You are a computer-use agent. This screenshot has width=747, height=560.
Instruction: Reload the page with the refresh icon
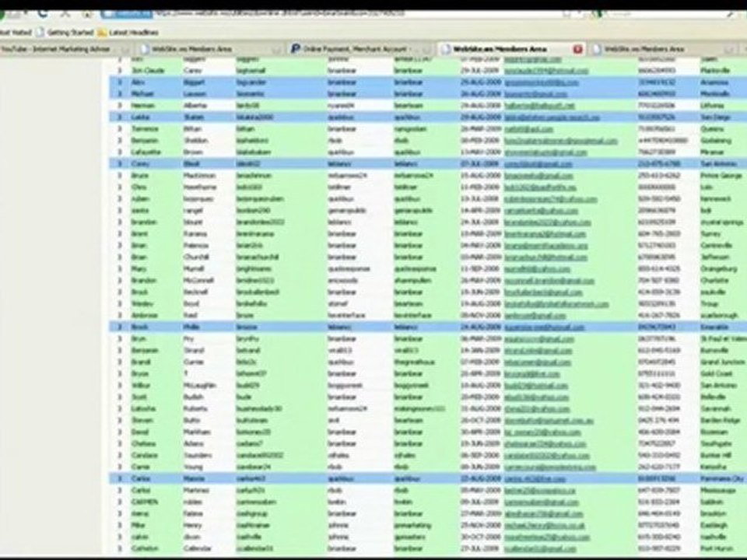pos(43,14)
